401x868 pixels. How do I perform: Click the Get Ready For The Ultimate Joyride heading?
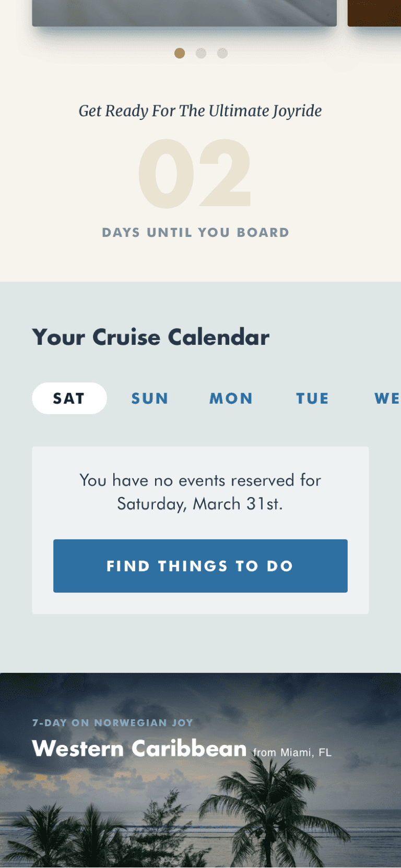click(200, 111)
